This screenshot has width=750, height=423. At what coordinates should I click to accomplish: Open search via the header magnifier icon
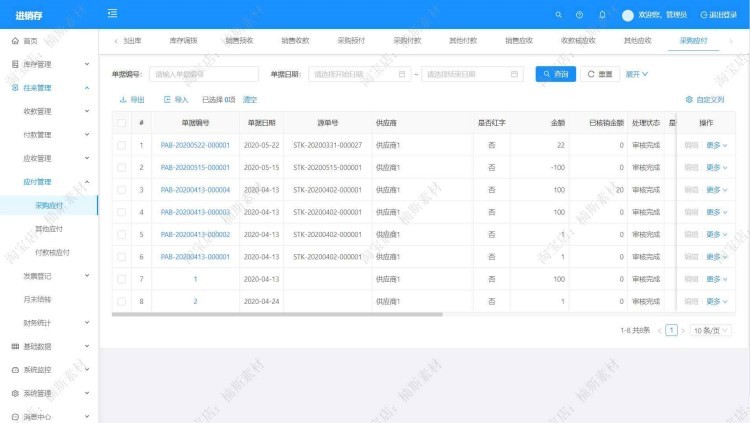tap(558, 15)
